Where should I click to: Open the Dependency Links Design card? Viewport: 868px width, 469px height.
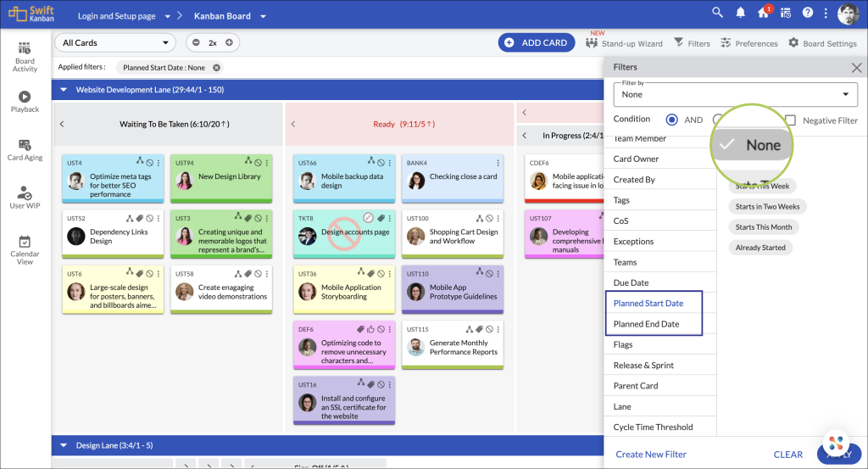[113, 234]
